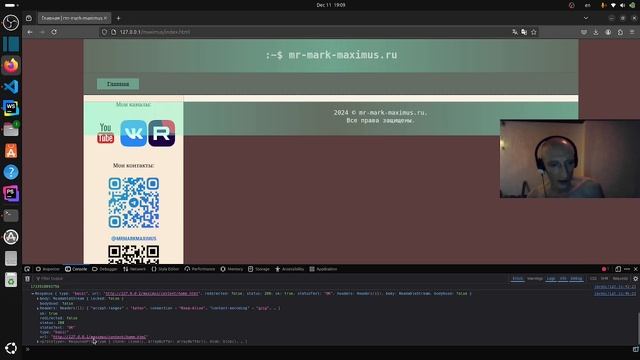Open the Storage tab
Viewport: 640px width, 360px height.
pyautogui.click(x=259, y=269)
